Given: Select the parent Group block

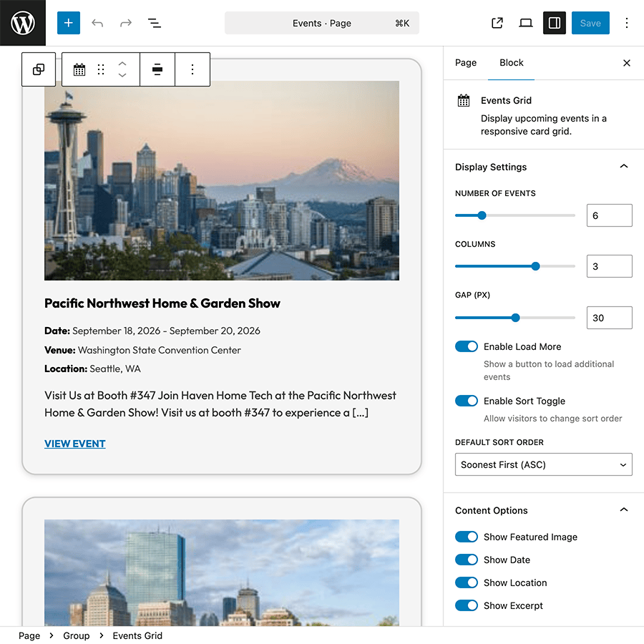Looking at the screenshot, I should 39,69.
